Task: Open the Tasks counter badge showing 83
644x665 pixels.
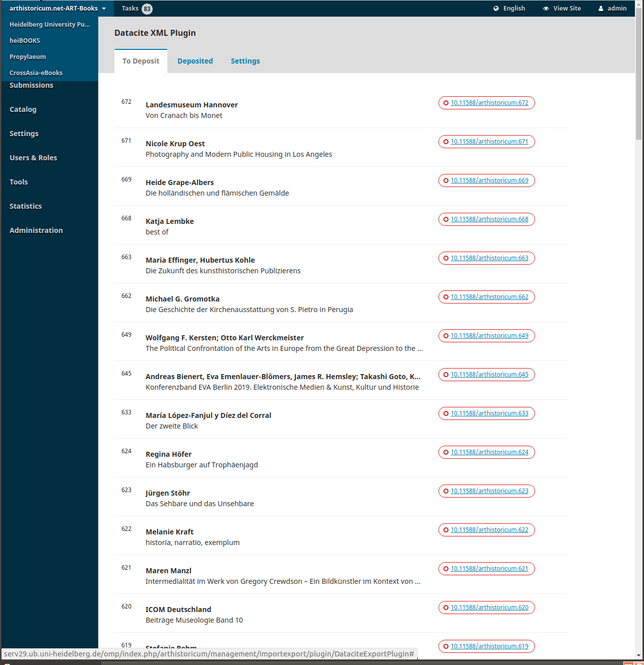Action: [147, 9]
